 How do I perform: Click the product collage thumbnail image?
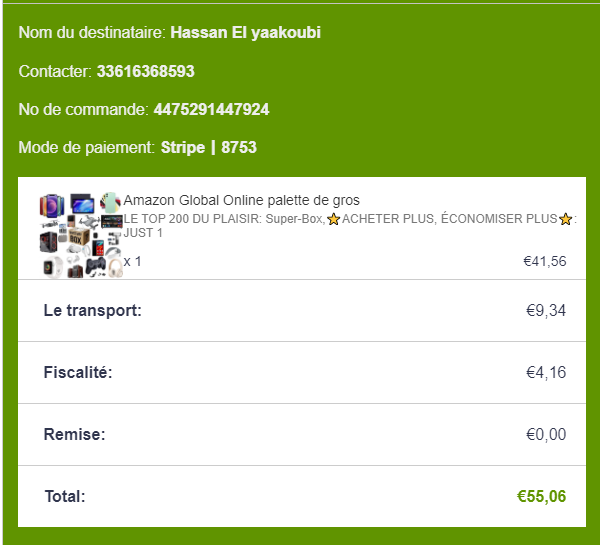(79, 234)
